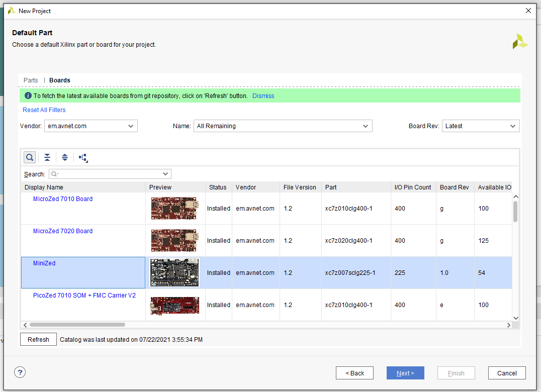Screen dimensions: 541x392
Task: Click the help question mark icon
Action: click(x=20, y=372)
